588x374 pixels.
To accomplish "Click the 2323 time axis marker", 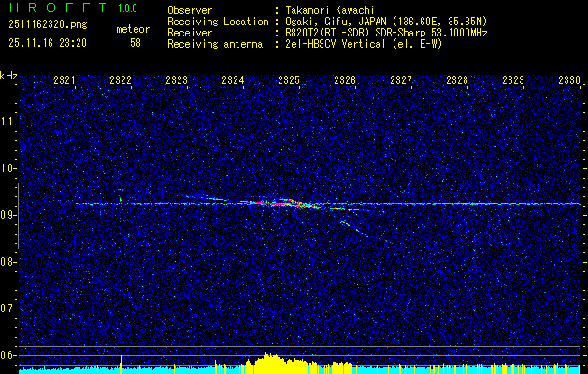I will click(x=177, y=79).
